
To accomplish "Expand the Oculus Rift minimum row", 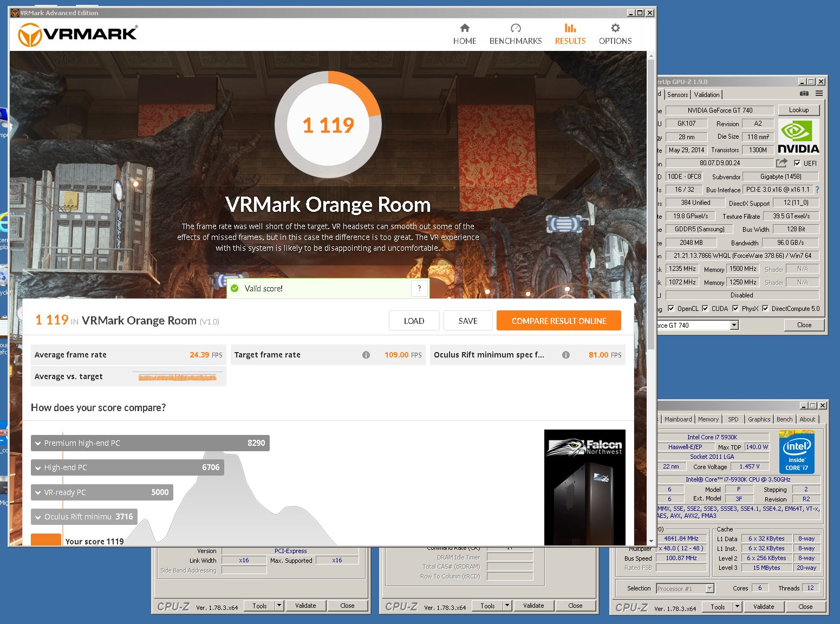I will point(84,517).
